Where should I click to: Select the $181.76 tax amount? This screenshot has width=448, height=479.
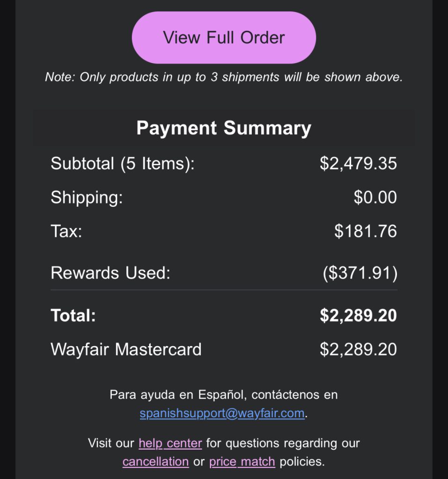click(x=365, y=231)
